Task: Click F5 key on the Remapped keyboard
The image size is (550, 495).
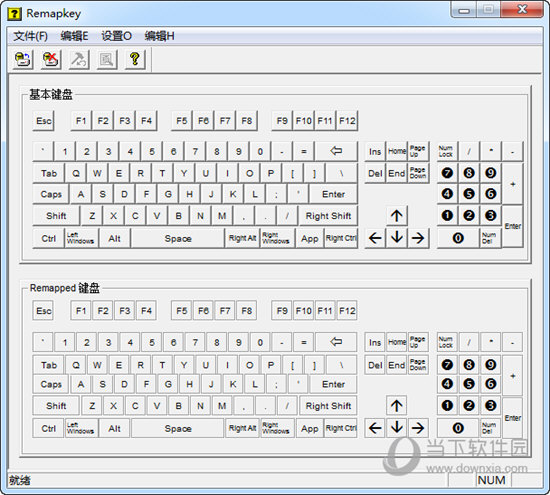Action: [x=182, y=311]
